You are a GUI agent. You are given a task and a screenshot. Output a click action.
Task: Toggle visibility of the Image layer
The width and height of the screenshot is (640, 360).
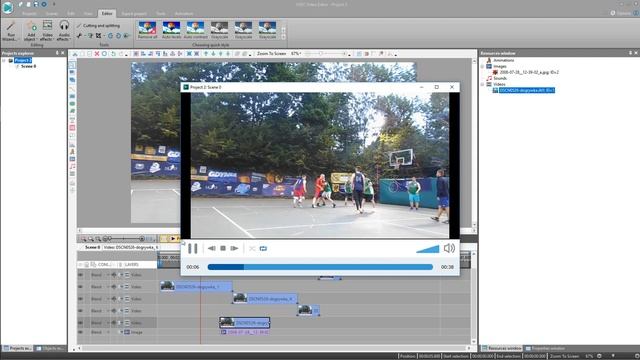click(80, 332)
